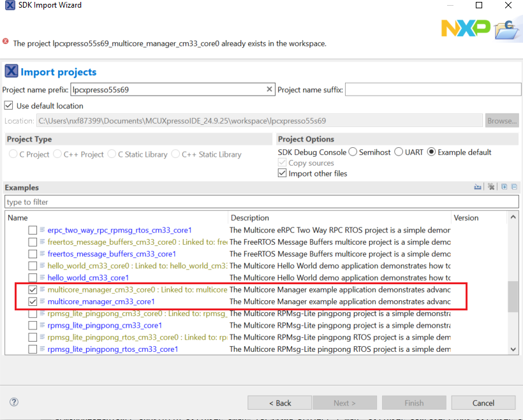523x420 pixels.
Task: Click the file icon beside multicore_manager_cm33_core1
Action: pos(42,301)
